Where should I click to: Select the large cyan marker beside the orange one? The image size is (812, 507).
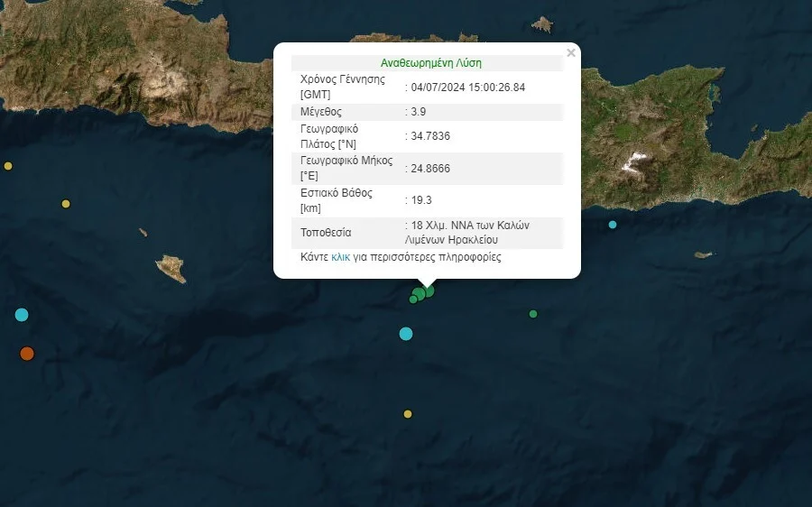pos(22,315)
